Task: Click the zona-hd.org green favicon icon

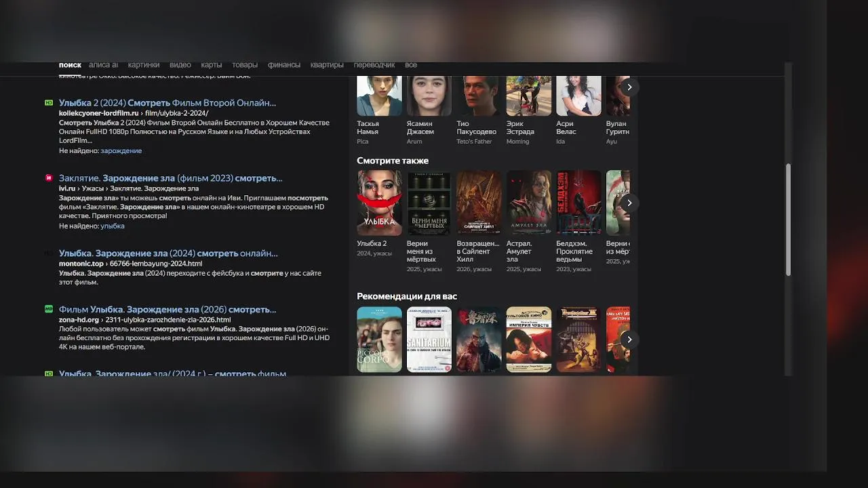Action: click(49, 309)
